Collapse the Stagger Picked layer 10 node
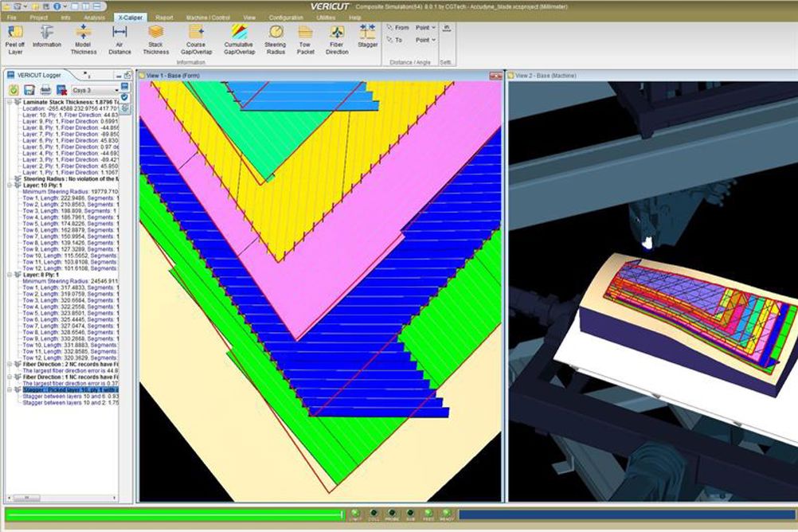This screenshot has width=798, height=532. pyautogui.click(x=10, y=390)
